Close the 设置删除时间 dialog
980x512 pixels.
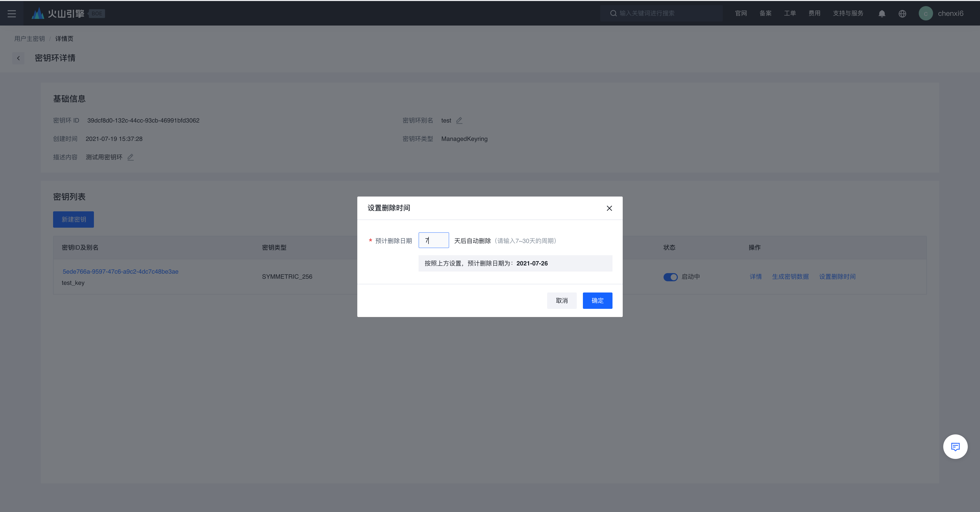point(609,208)
